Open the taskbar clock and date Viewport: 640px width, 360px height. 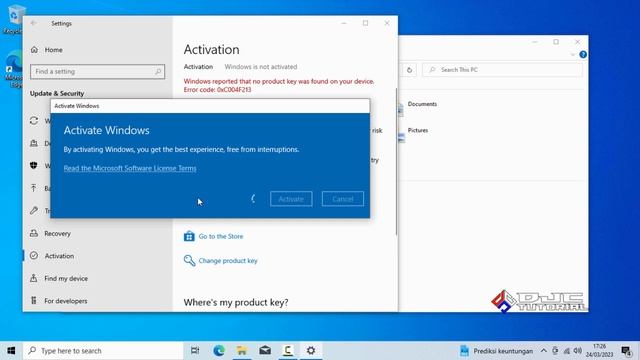600,351
